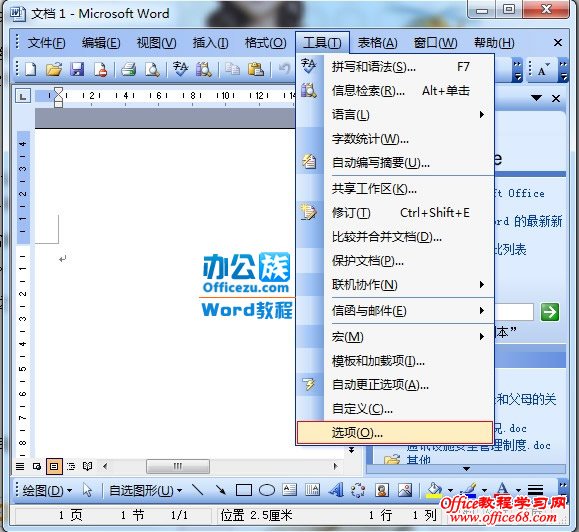Click the Undo arrow icon
579x532 pixels.
point(284,69)
